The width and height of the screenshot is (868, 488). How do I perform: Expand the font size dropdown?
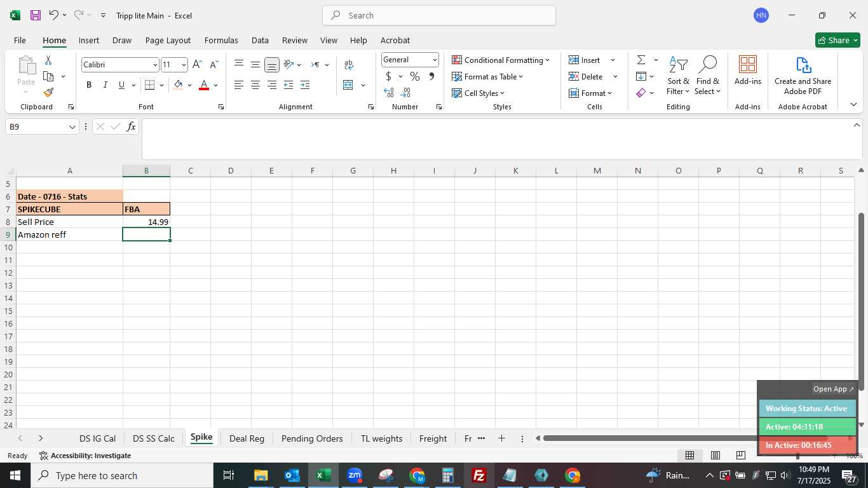coord(184,65)
